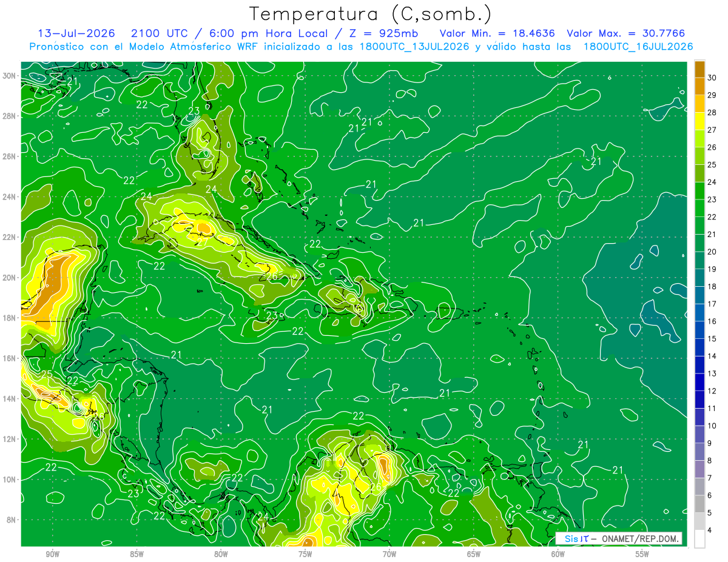This screenshot has height=562, width=728.
Task: Click the '30N' latitude label
Action: click(9, 76)
